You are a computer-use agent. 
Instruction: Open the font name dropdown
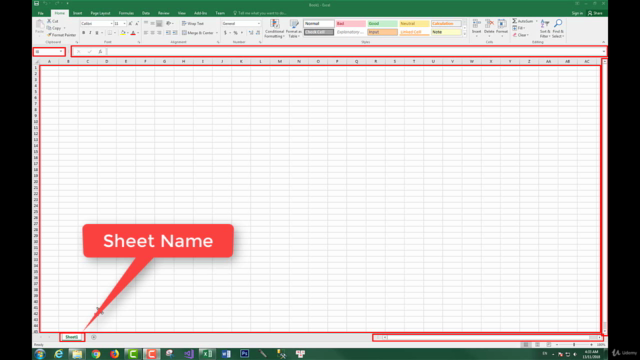(111, 24)
